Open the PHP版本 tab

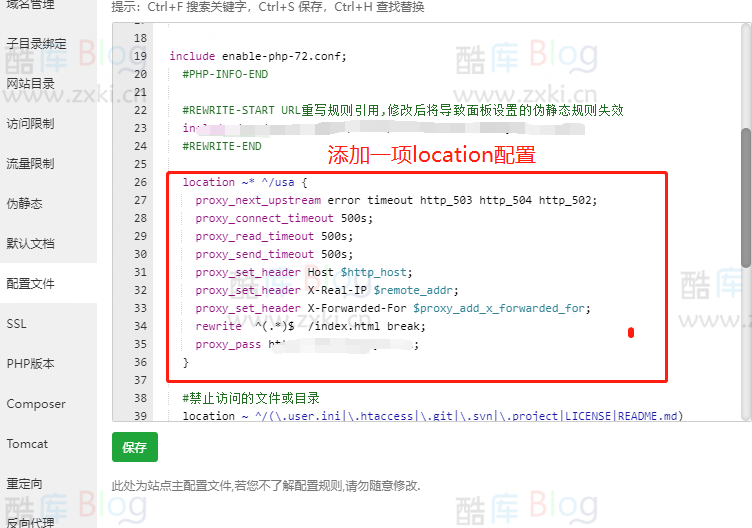pos(30,364)
